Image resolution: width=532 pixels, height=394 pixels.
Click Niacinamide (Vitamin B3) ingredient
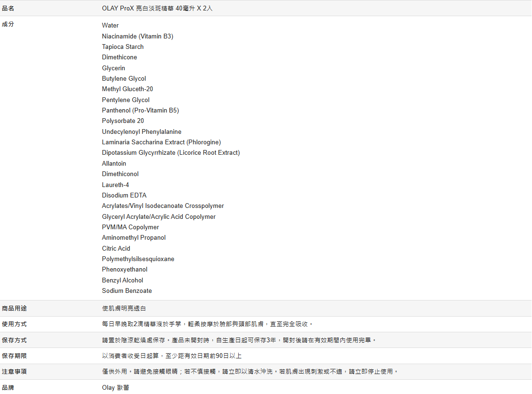(x=137, y=36)
